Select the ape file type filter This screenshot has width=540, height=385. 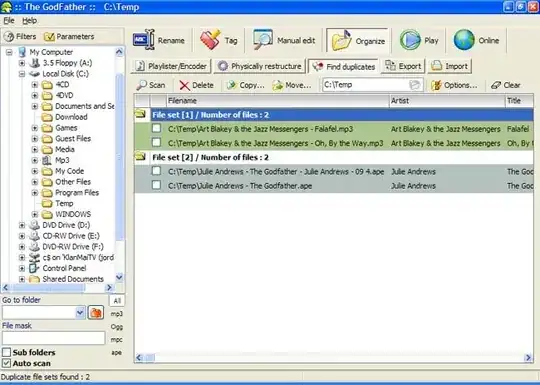pos(117,352)
